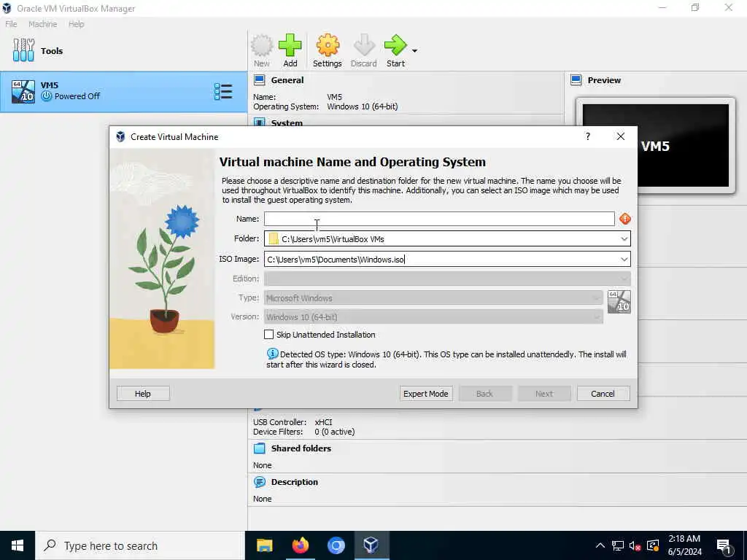Click the name error warning icon

point(625,219)
